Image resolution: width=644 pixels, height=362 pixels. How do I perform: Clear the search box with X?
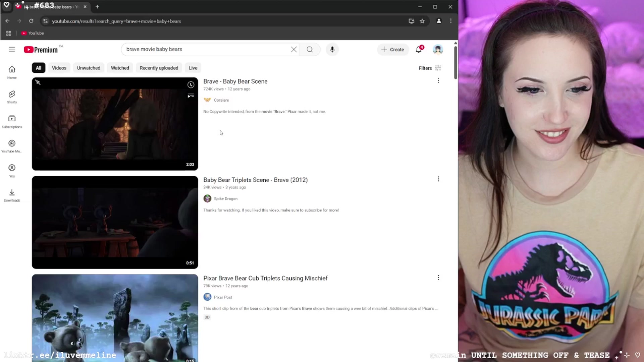[294, 50]
